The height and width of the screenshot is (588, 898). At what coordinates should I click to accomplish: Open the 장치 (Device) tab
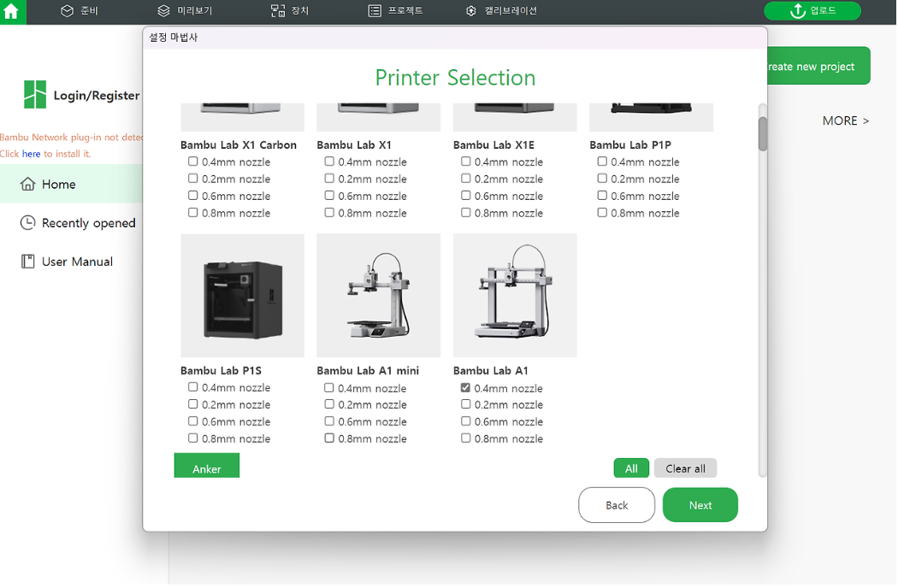[x=290, y=11]
